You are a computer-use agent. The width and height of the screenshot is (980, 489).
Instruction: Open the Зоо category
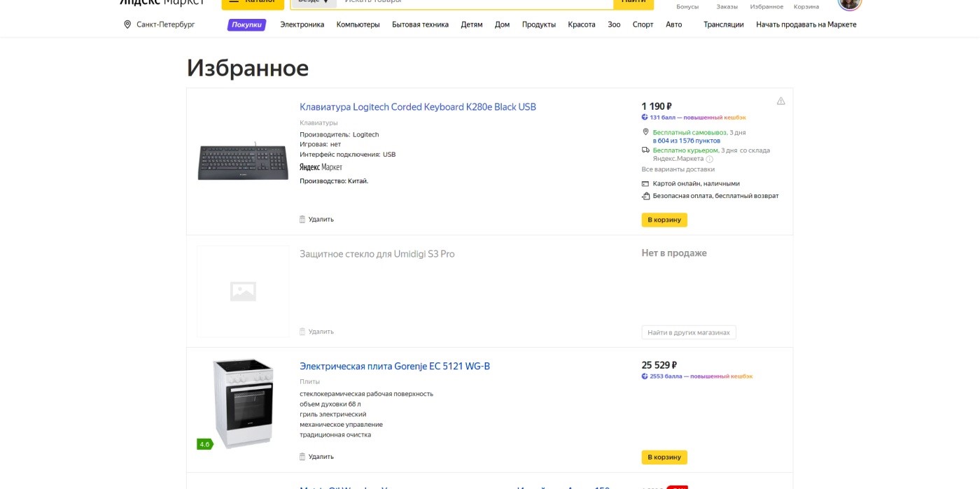pos(614,24)
